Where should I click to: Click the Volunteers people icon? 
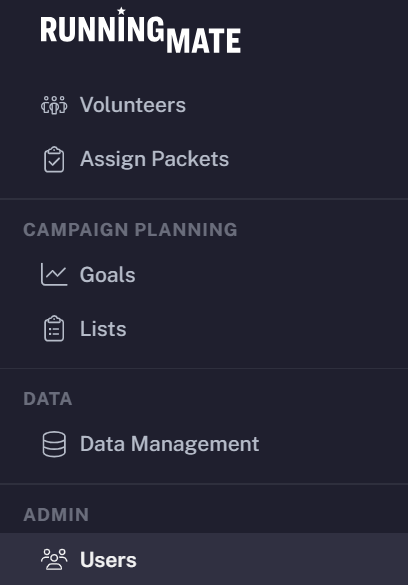pos(54,105)
